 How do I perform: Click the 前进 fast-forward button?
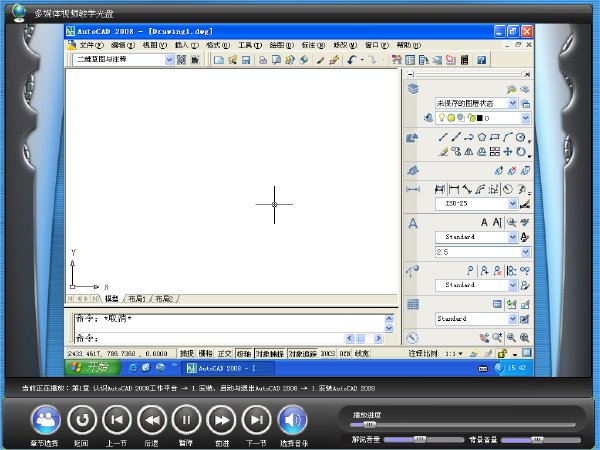coord(222,420)
